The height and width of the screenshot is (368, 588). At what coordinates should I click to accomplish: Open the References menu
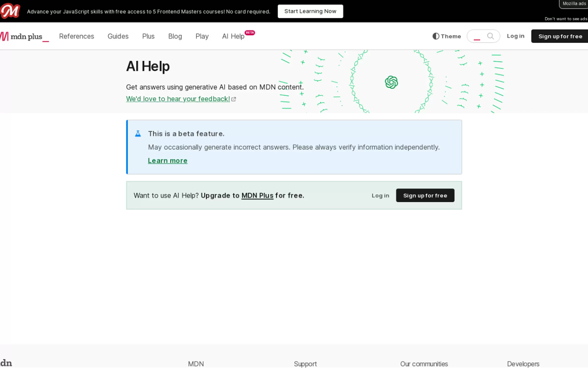tap(77, 36)
